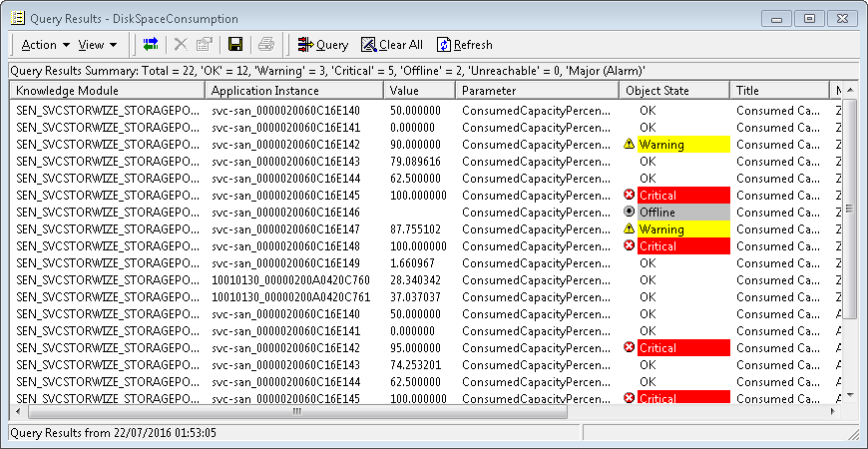Open the Action dropdown menu
Image resolution: width=868 pixels, height=449 pixels.
click(x=45, y=45)
